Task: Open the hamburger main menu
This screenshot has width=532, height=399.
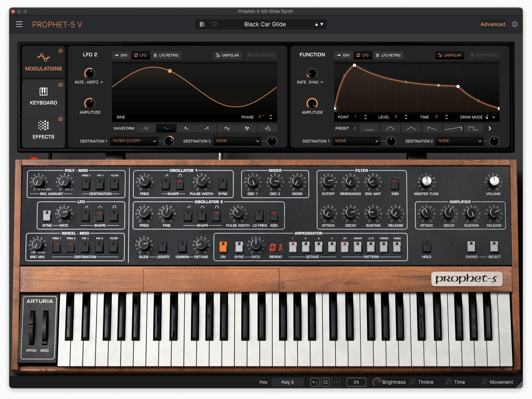Action: click(x=19, y=24)
